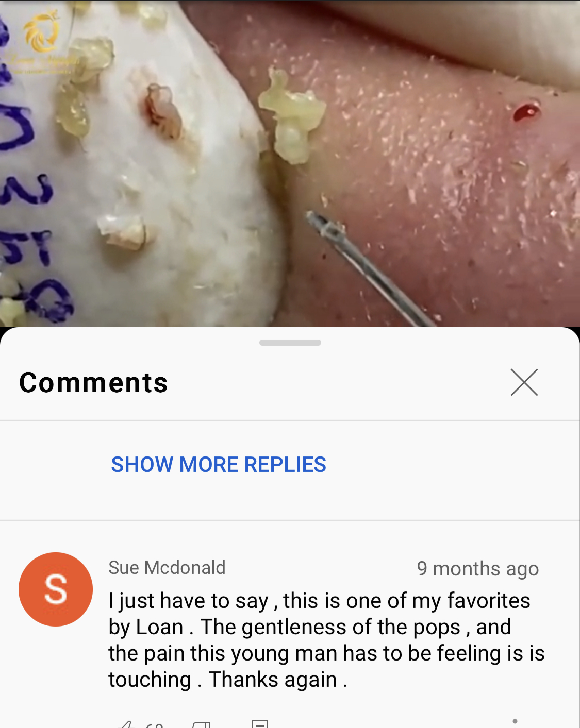Image resolution: width=580 pixels, height=728 pixels.
Task: Show more replies in the thread
Action: click(x=219, y=464)
